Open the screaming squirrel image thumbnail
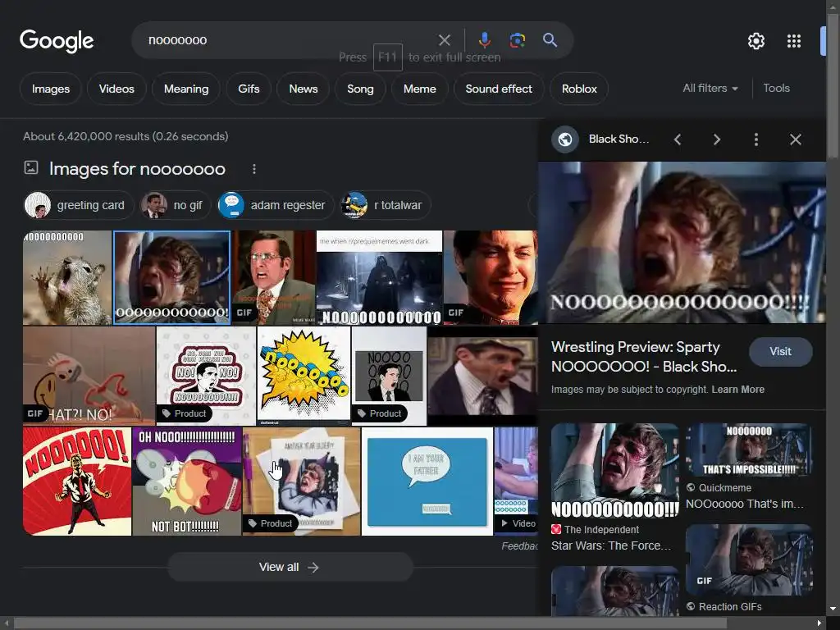Viewport: 840px width, 630px height. pyautogui.click(x=67, y=277)
